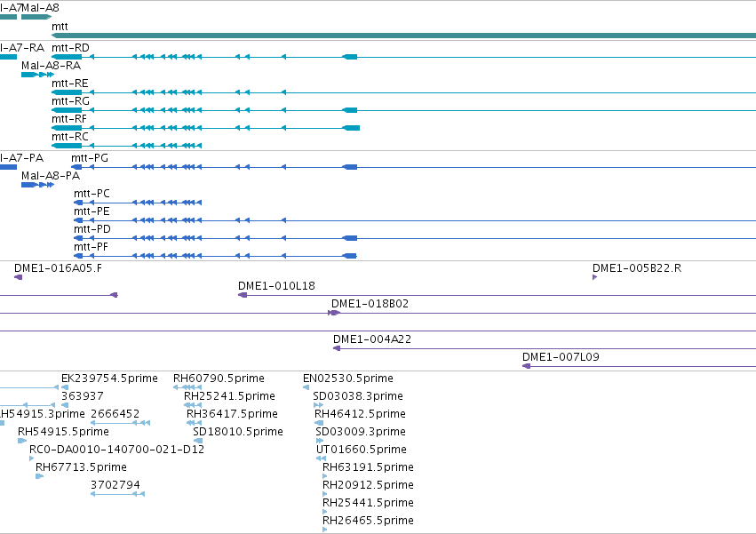756x534 pixels.
Task: Select the mtt-PD protein label
Action: pyautogui.click(x=92, y=228)
